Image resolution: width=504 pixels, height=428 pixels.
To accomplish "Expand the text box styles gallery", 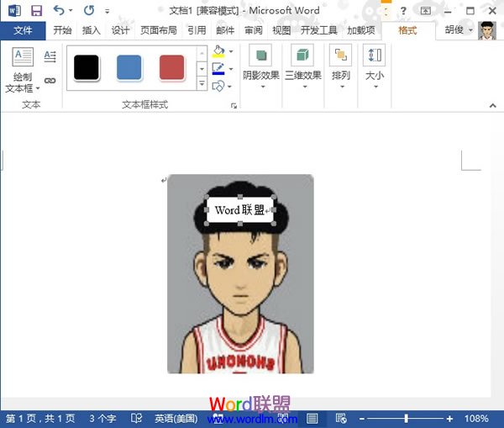I will coord(202,84).
